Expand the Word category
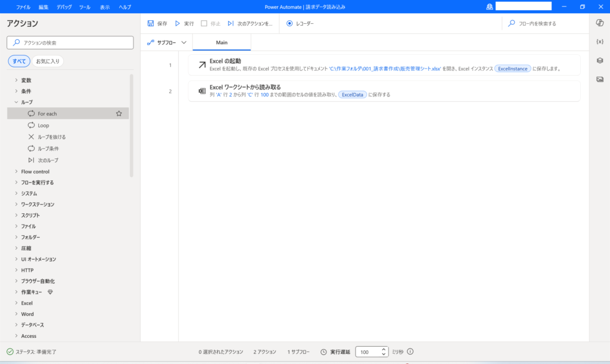The height and width of the screenshot is (364, 610). point(16,314)
